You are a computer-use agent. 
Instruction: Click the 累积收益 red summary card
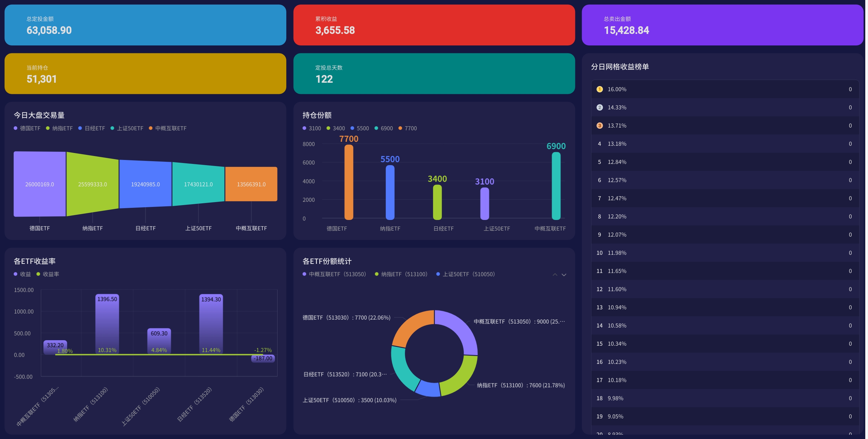click(x=434, y=25)
